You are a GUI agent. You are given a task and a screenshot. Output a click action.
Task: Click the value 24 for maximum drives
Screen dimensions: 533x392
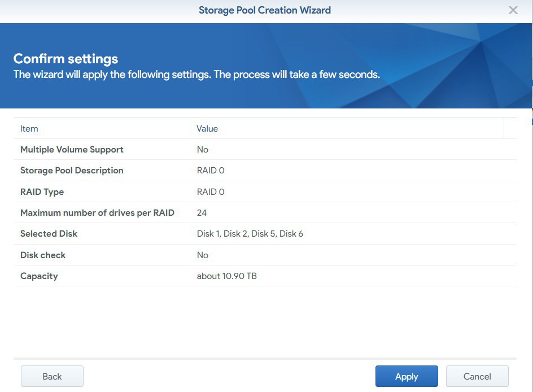click(202, 213)
